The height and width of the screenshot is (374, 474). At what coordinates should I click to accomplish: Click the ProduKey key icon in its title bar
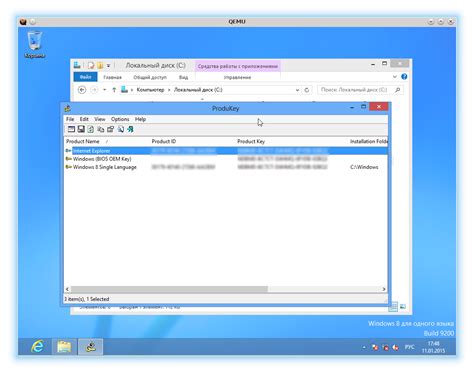68,108
